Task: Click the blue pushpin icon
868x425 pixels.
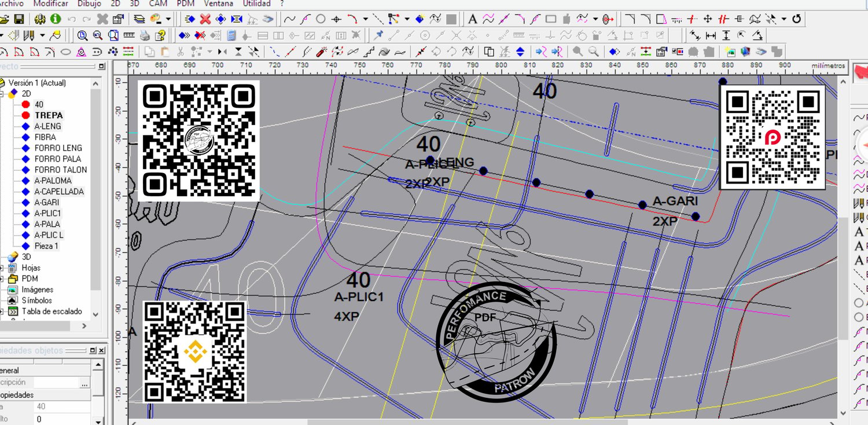Action: pyautogui.click(x=378, y=35)
